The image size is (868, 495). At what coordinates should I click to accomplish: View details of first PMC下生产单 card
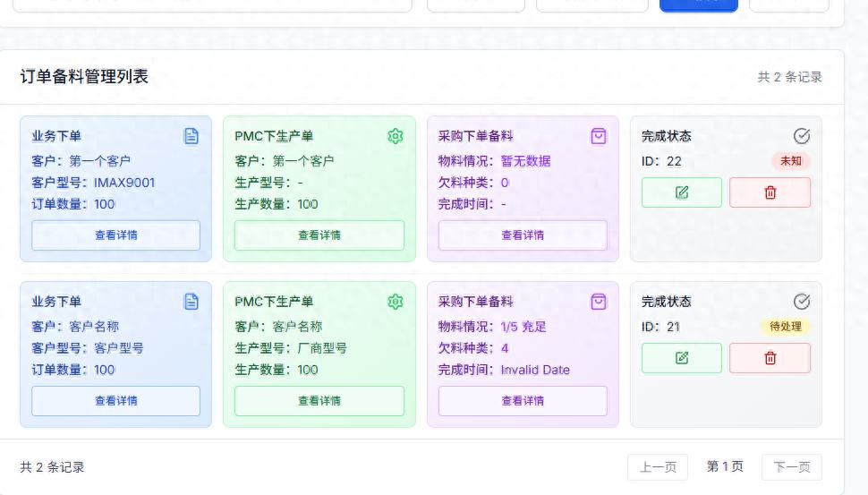click(x=319, y=235)
